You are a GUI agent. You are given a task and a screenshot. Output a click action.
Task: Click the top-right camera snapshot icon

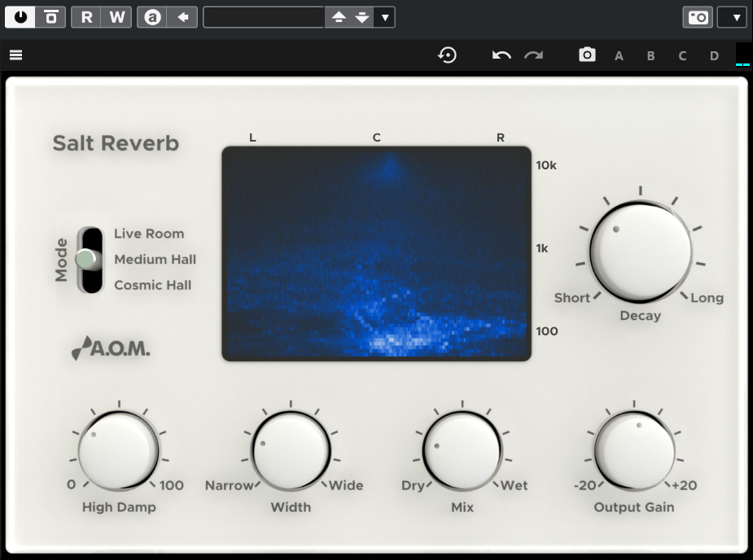(x=698, y=17)
